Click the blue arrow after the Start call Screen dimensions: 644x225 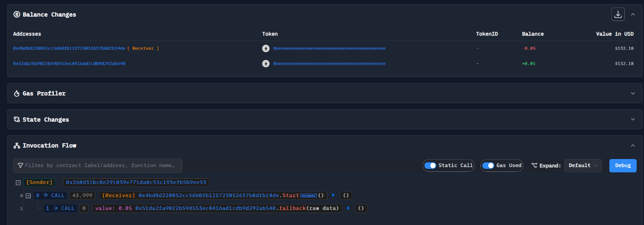333,195
